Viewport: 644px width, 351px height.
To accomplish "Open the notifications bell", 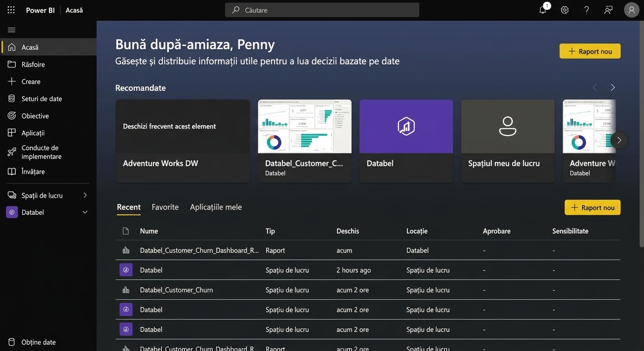I will pos(543,10).
